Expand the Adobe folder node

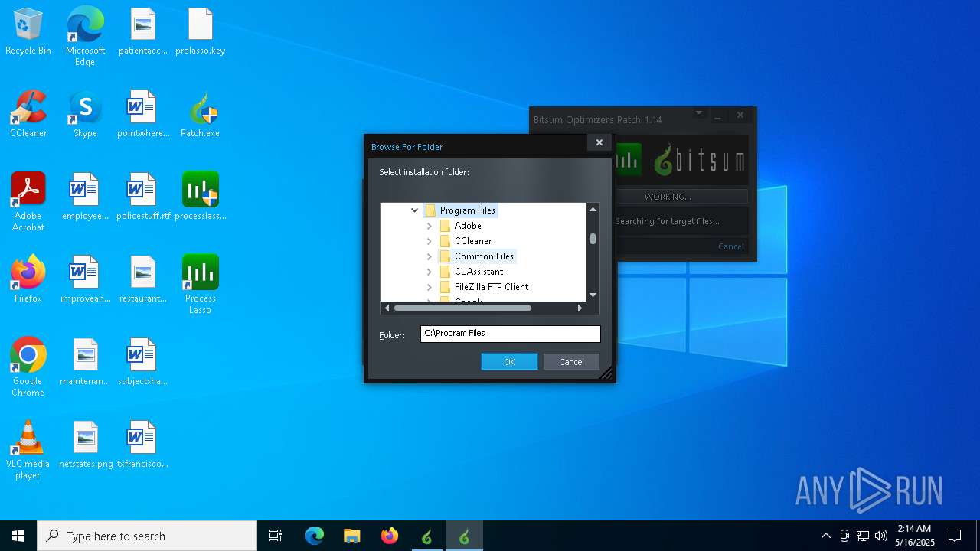pos(430,226)
